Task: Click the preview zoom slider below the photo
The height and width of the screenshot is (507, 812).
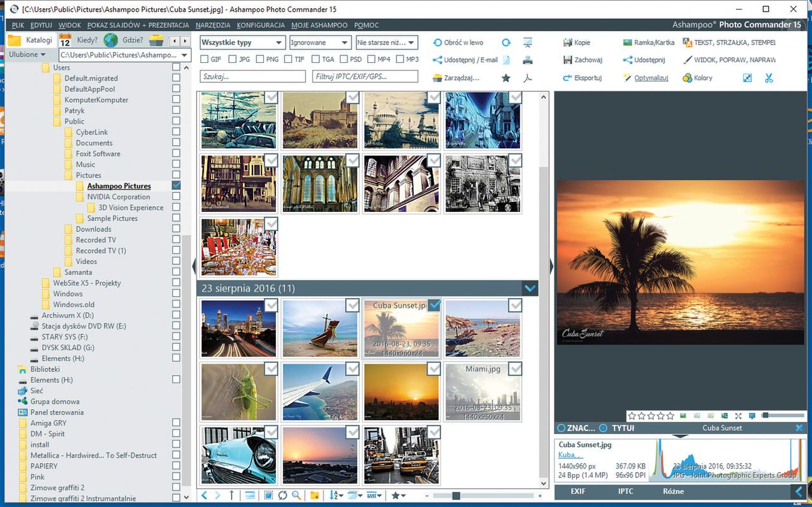Action: (x=782, y=416)
